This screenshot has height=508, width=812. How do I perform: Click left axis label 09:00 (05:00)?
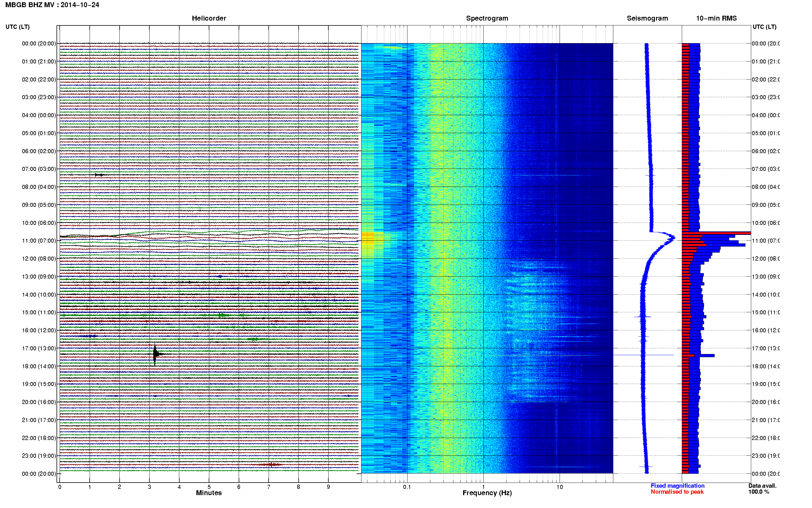tap(39, 205)
